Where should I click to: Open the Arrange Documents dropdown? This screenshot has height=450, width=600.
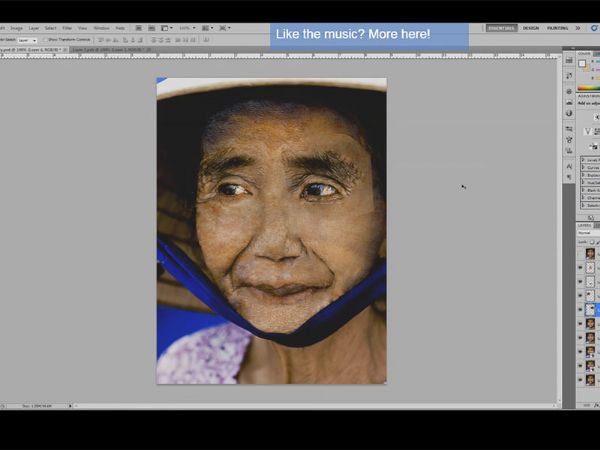pos(208,28)
